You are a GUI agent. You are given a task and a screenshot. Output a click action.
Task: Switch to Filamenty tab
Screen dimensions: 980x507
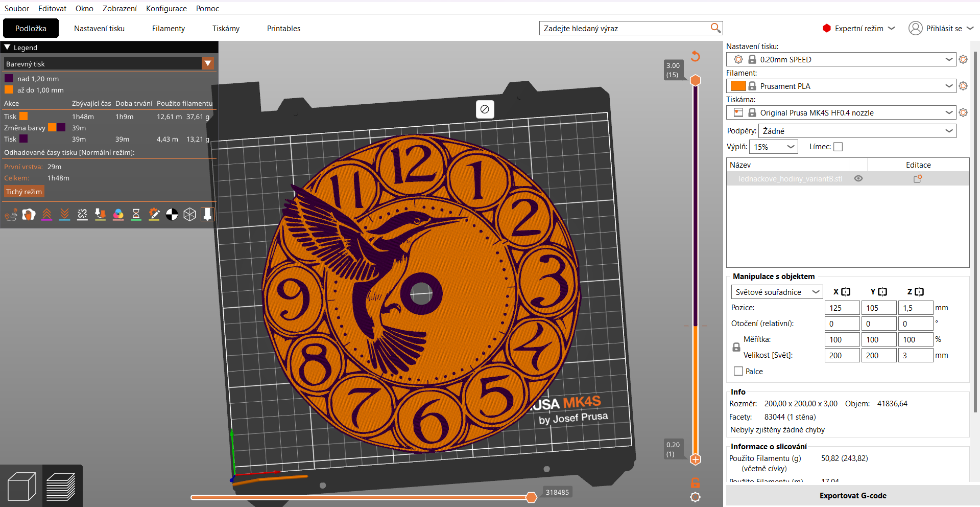(169, 28)
